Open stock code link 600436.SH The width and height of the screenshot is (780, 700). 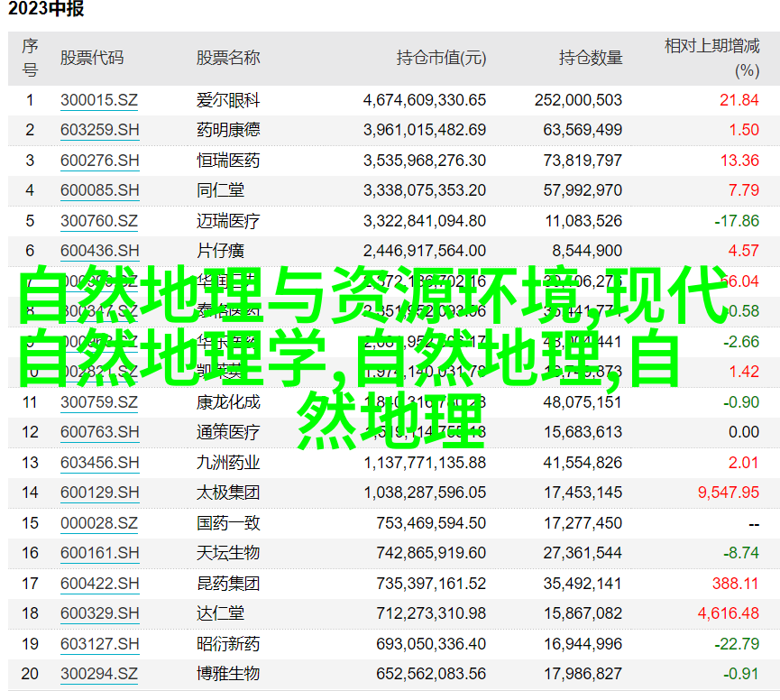tap(99, 251)
